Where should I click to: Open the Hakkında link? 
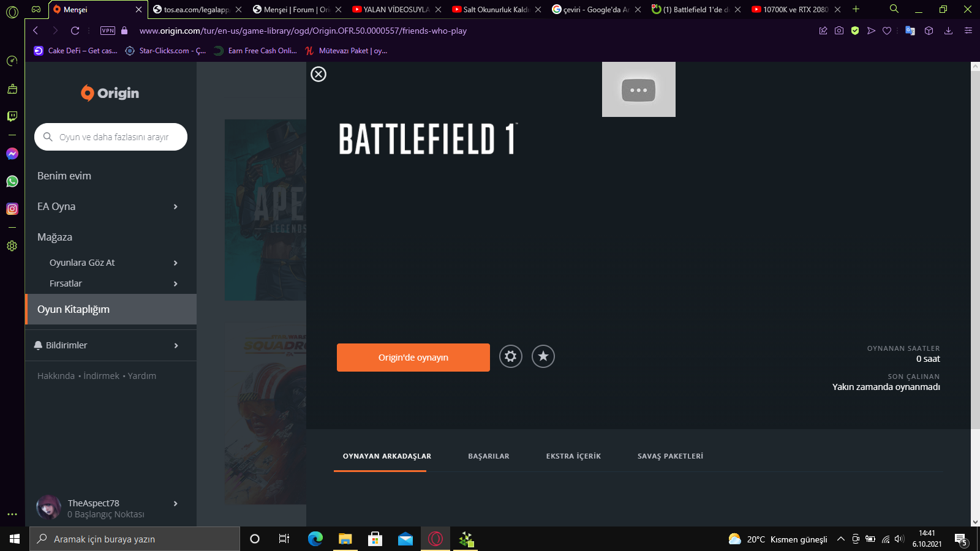[x=56, y=376]
